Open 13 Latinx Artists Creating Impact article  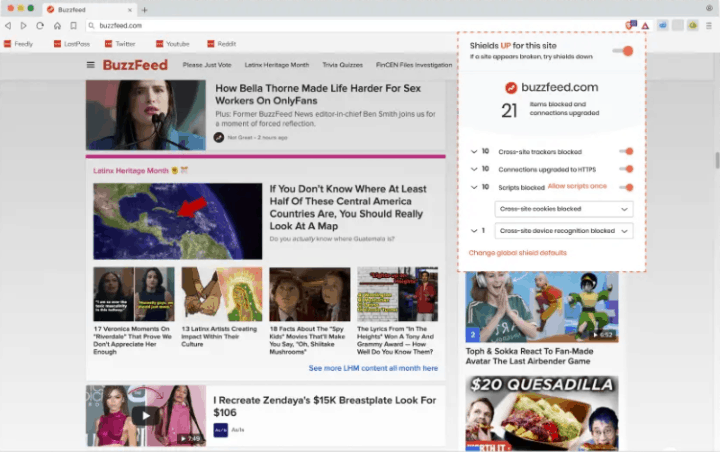219,336
